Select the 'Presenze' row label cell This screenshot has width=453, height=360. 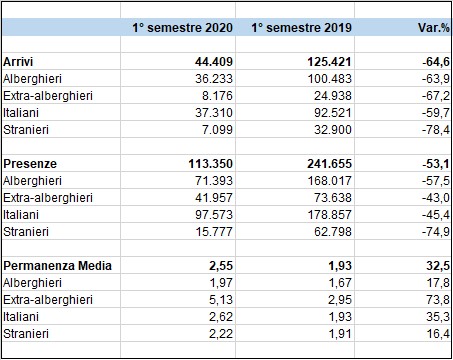[x=61, y=164]
